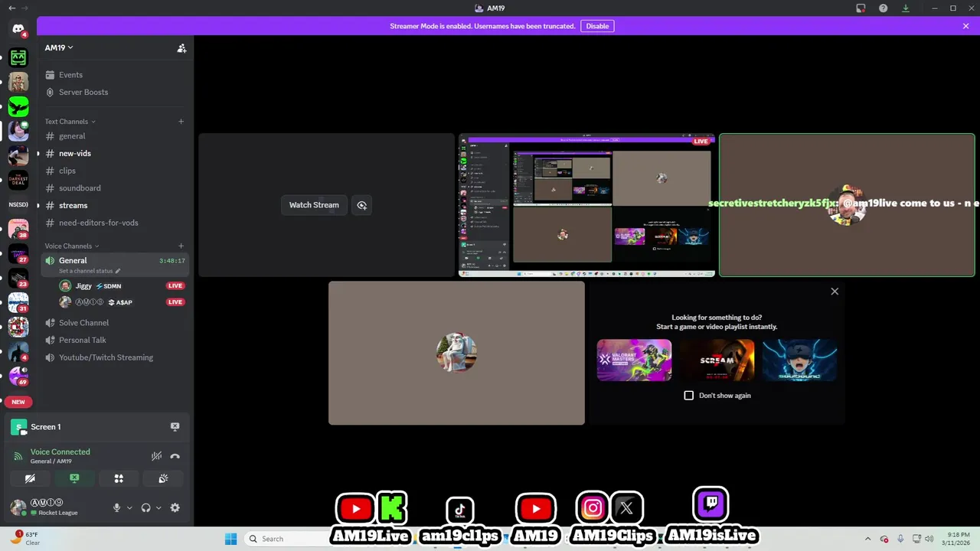Open the inbox icon in title bar
The image size is (980, 551).
click(x=861, y=8)
